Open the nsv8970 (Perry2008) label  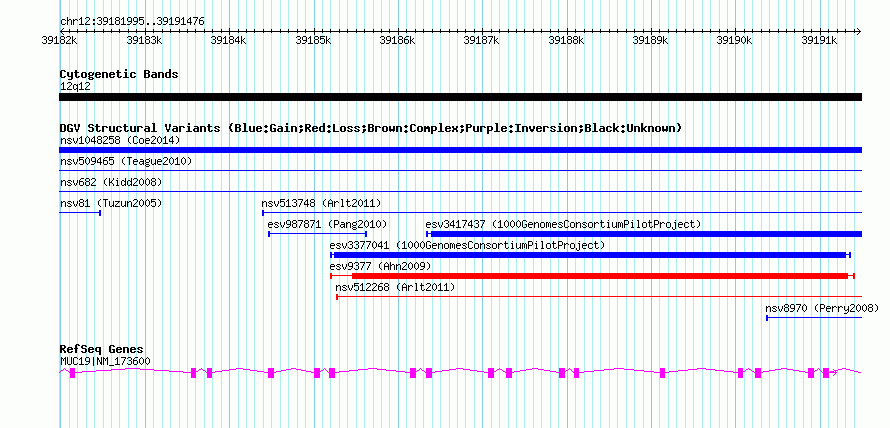click(822, 308)
